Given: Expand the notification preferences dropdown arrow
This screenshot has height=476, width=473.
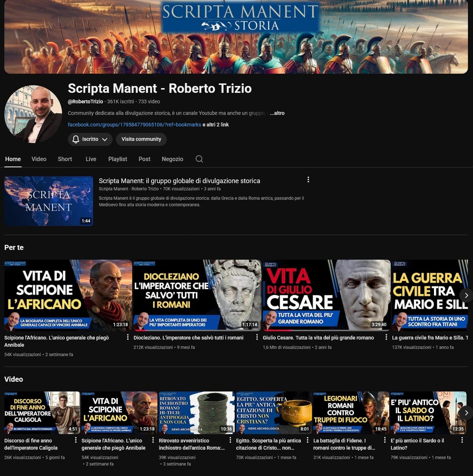Looking at the screenshot, I should (105, 139).
